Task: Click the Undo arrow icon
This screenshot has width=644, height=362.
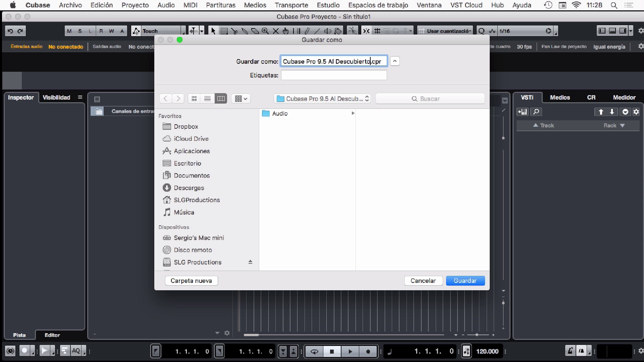Action: pos(10,31)
